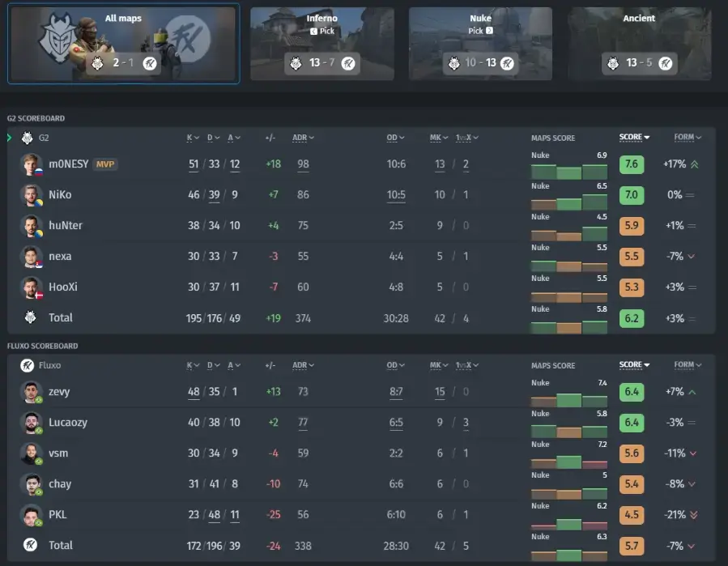This screenshot has width=728, height=566.
Task: Click the Fluxo logo in All maps score
Action: 150,62
